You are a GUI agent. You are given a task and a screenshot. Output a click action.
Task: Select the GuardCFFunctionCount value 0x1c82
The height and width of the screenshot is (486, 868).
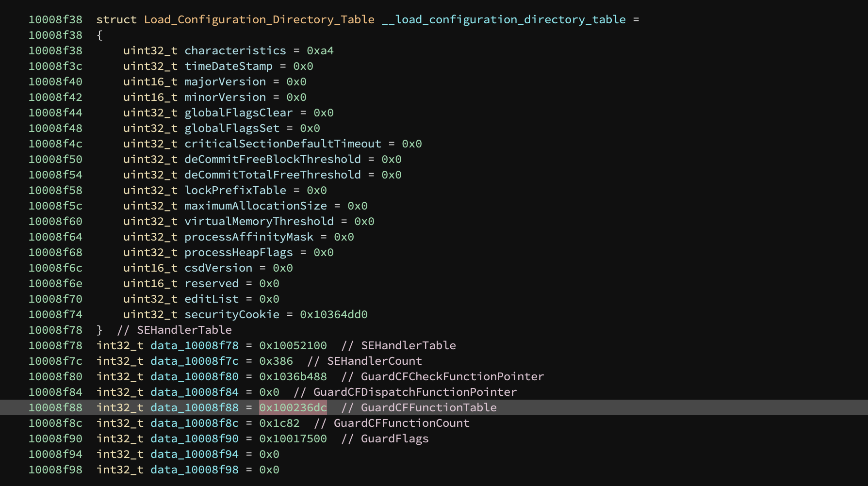288,423
